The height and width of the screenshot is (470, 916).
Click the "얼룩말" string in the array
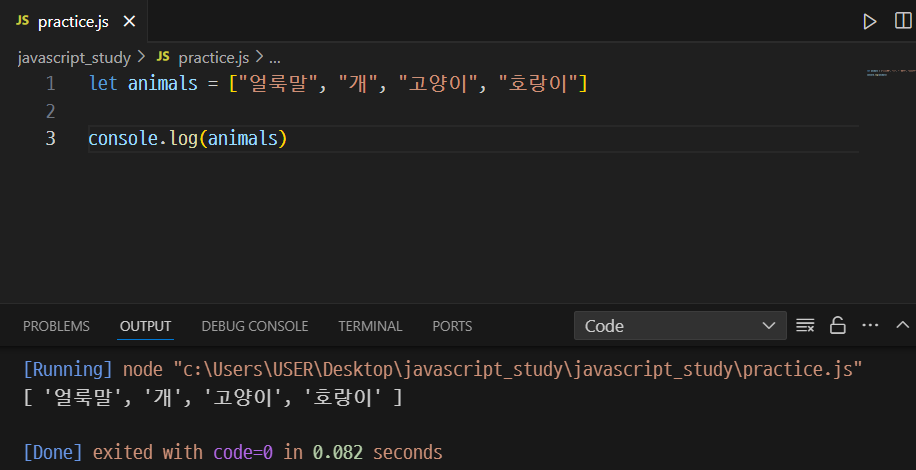(278, 83)
